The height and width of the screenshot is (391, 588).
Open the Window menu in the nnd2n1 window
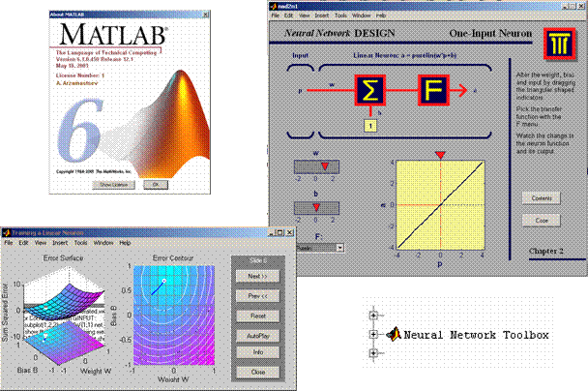(x=362, y=15)
